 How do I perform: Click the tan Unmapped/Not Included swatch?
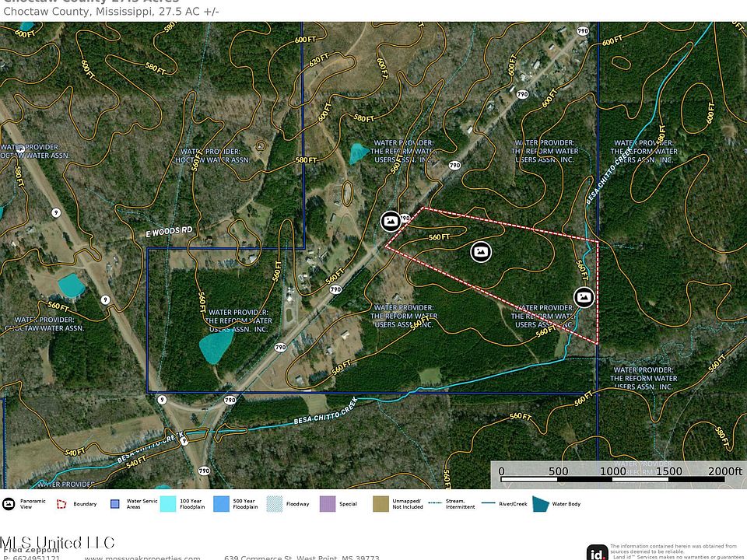click(x=381, y=504)
